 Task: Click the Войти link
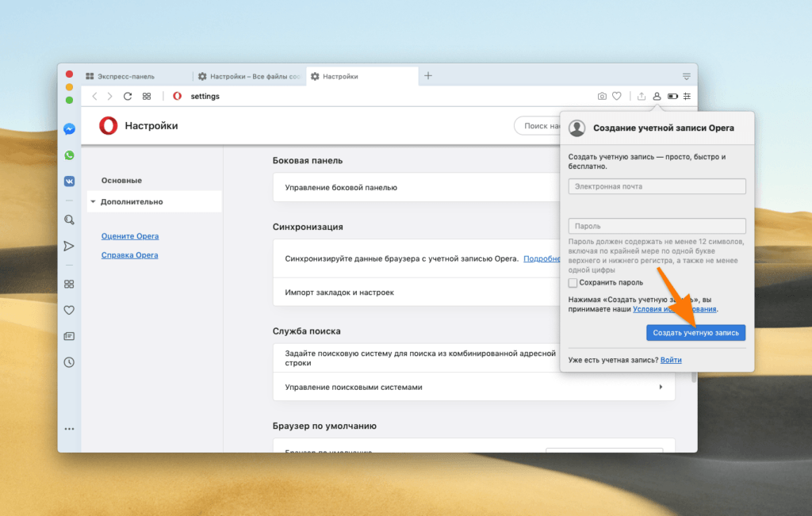pos(671,360)
